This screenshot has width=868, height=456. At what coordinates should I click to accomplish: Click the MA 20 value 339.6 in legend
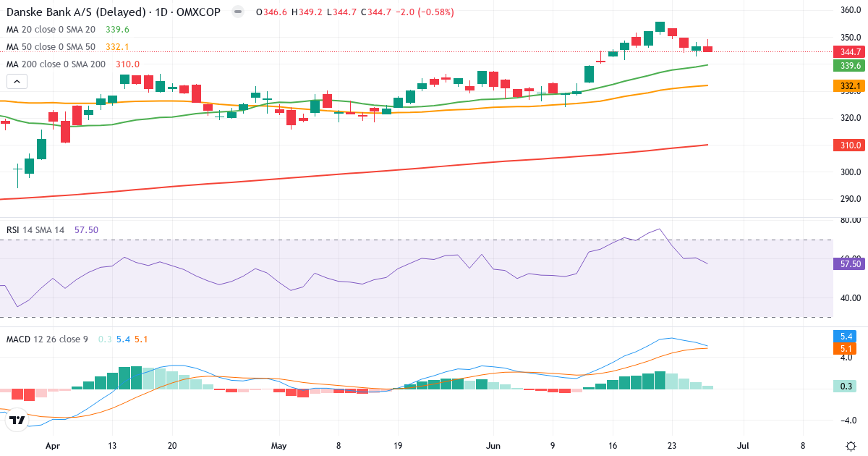point(117,29)
